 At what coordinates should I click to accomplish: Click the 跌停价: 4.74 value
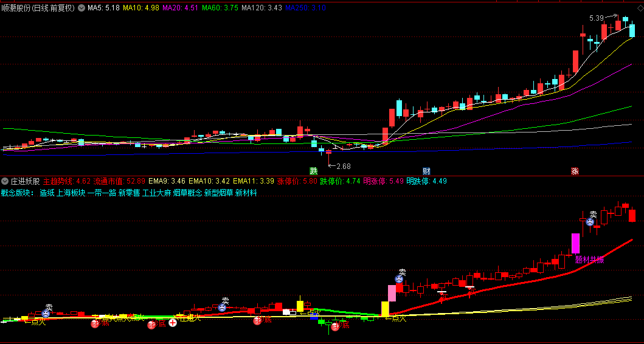click(340, 181)
